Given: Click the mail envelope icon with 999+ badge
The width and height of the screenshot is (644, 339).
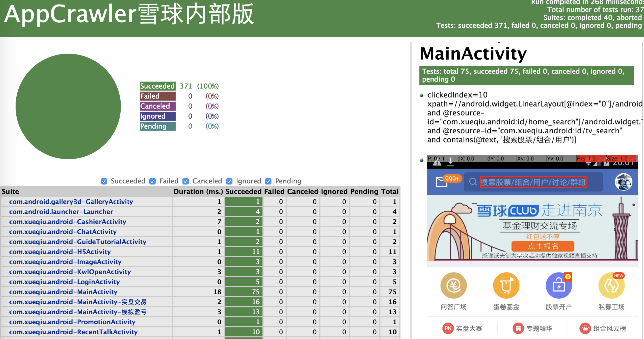Looking at the screenshot, I should pyautogui.click(x=442, y=182).
